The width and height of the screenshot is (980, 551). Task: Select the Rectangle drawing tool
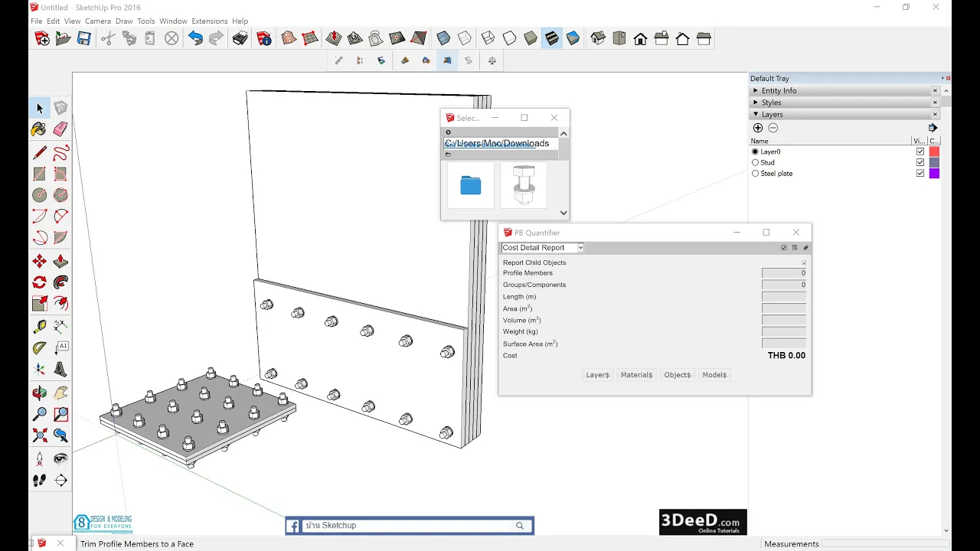[40, 174]
